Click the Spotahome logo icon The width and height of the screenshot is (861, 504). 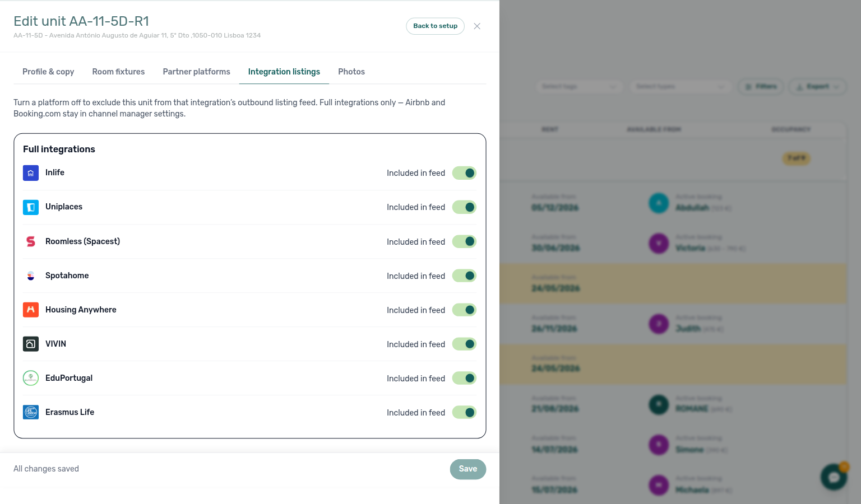pyautogui.click(x=31, y=276)
